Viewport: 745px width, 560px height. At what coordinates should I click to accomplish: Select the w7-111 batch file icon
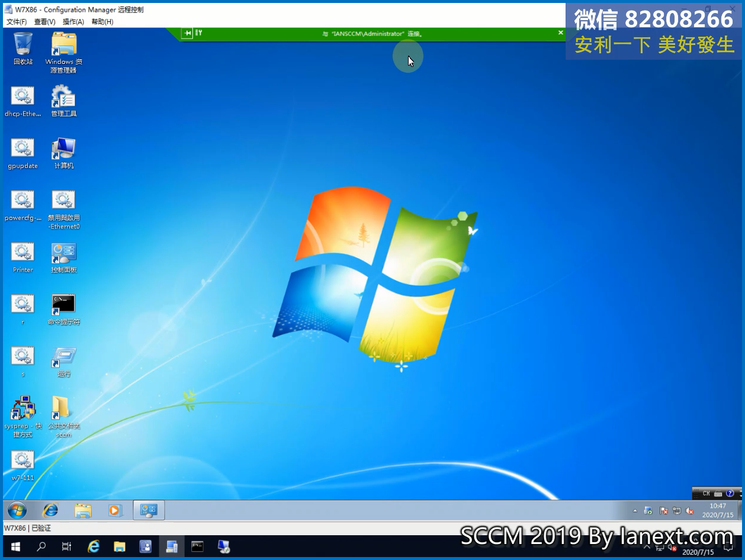click(23, 466)
